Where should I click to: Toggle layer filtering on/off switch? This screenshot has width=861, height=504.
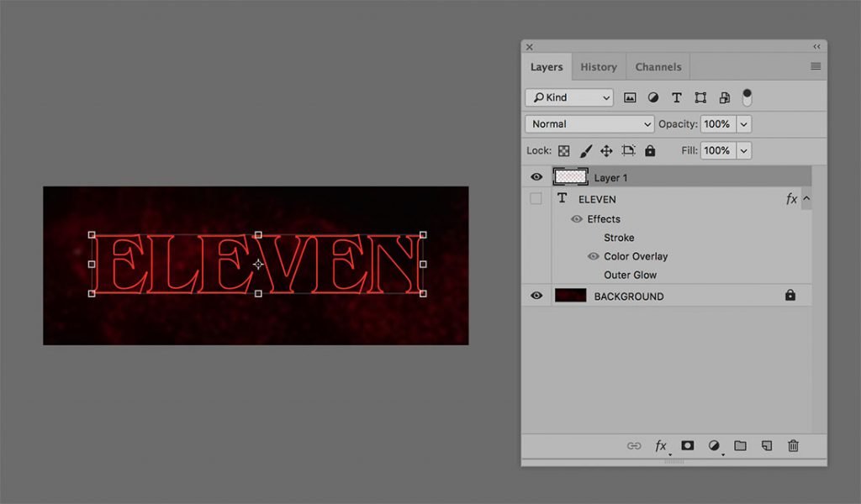[747, 97]
